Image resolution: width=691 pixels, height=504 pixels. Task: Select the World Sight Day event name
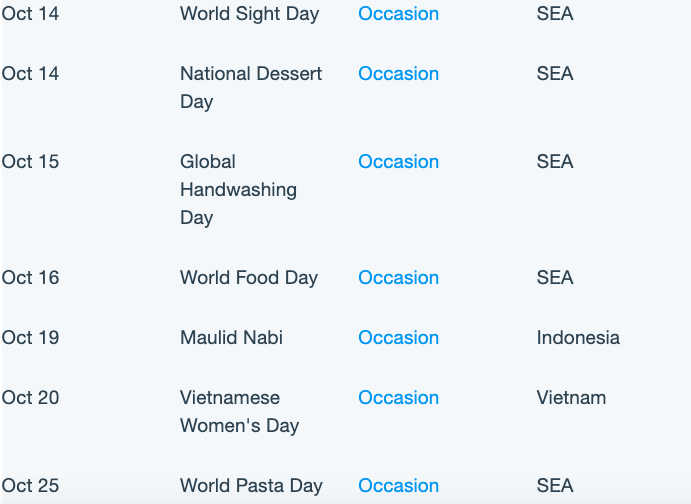[x=249, y=14]
